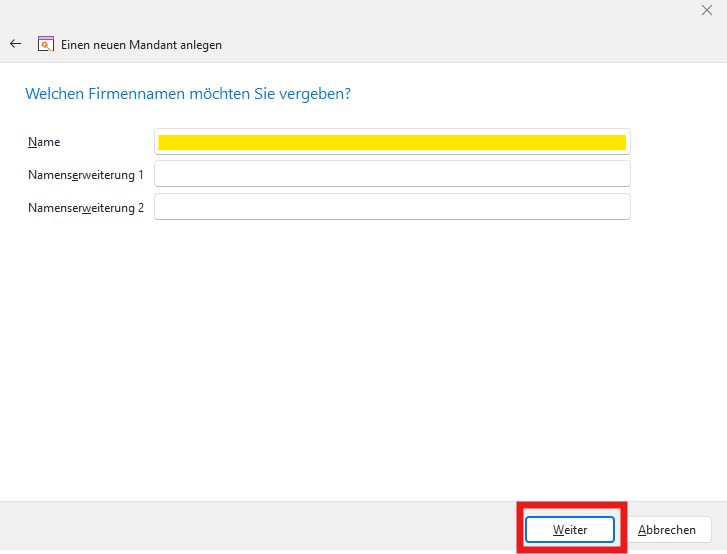Click the 'Namenserweiterung 1' label
Viewport: 727px width, 554px height.
[86, 175]
